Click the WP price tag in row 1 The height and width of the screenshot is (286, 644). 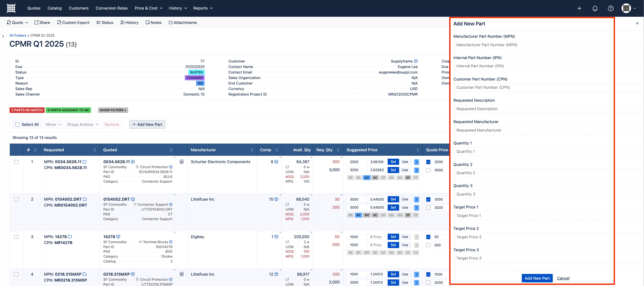click(366, 178)
